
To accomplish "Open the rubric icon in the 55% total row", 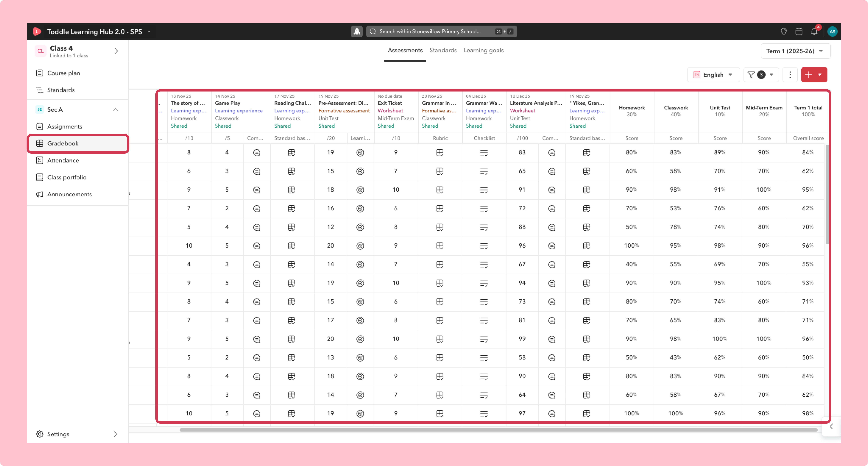I will [x=440, y=265].
